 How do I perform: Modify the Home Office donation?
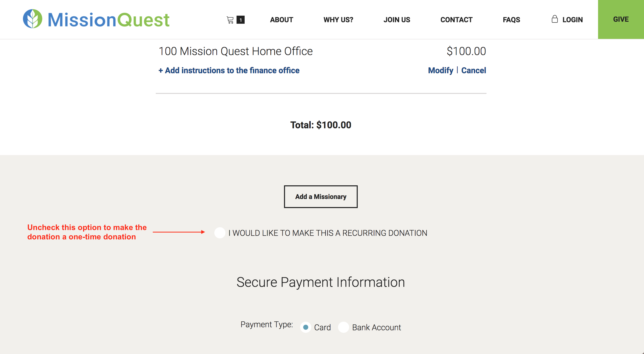tap(440, 70)
